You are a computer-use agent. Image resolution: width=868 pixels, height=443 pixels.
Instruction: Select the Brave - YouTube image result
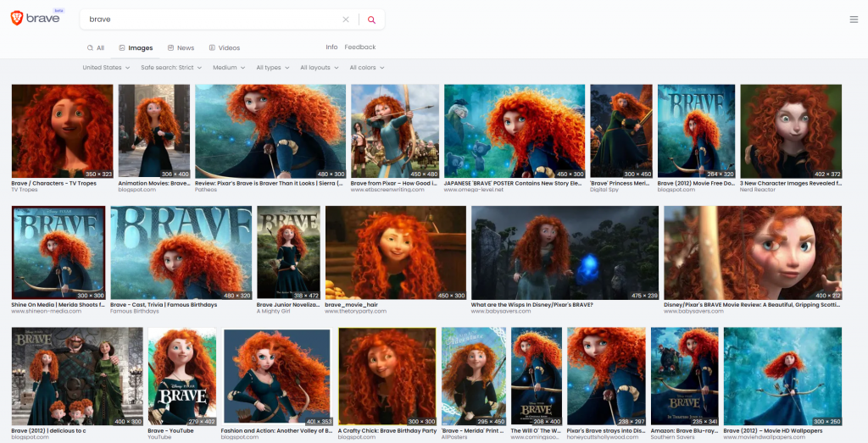[181, 375]
